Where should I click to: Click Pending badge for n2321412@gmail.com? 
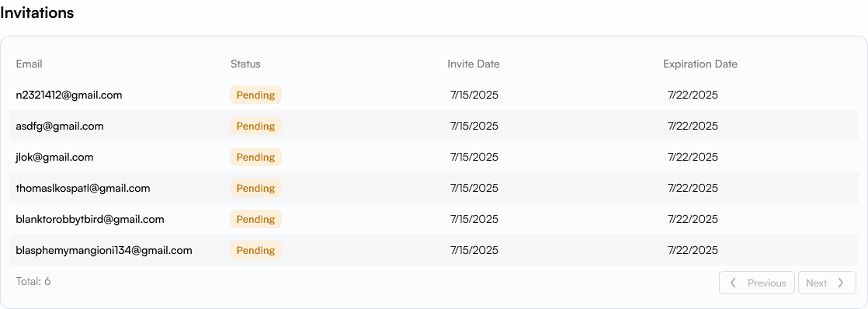tap(255, 95)
